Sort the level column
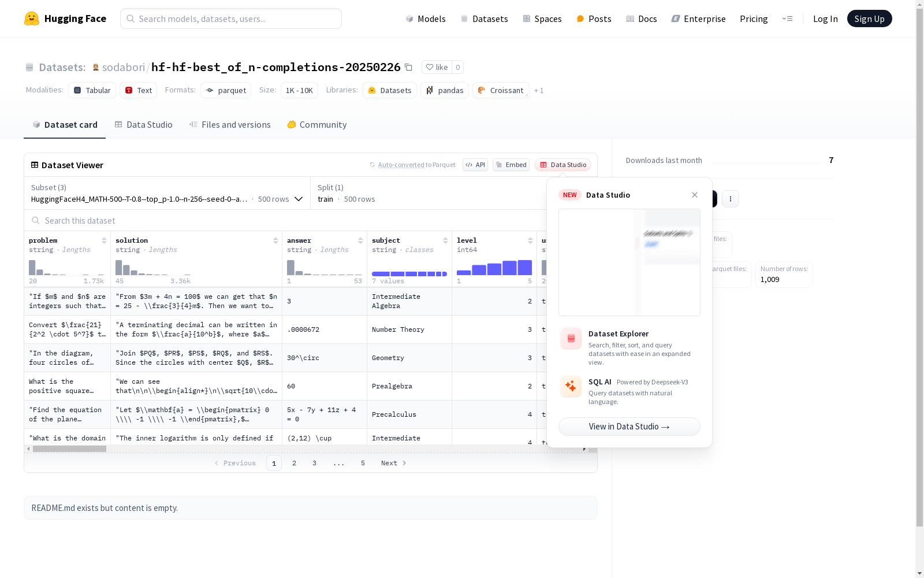Image resolution: width=924 pixels, height=578 pixels. click(x=530, y=240)
